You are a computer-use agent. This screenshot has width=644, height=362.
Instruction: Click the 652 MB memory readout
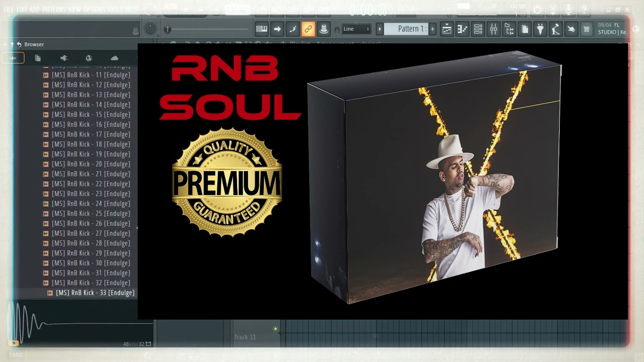coord(517,6)
